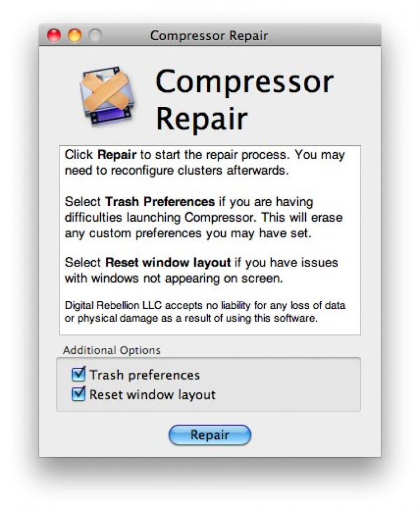Click bold "Trash Preferences" in the instructions

coord(160,201)
